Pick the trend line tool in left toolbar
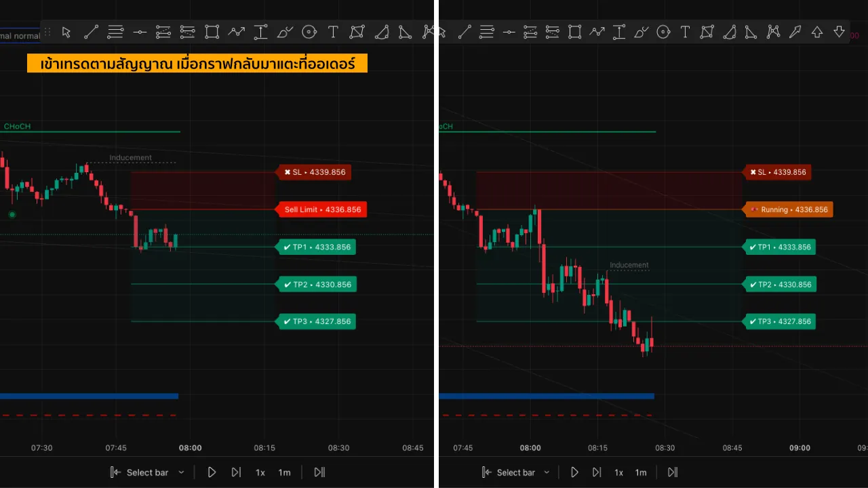 [x=91, y=32]
